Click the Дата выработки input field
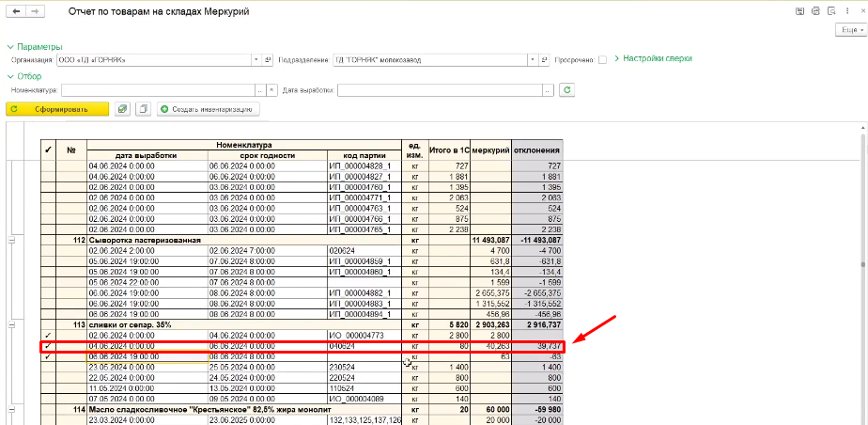Viewport: 868px width, 425px height. 440,89
